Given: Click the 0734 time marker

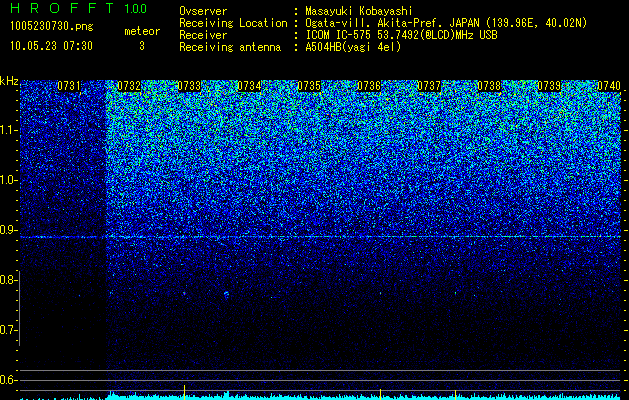Looking at the screenshot, I should (x=249, y=86).
